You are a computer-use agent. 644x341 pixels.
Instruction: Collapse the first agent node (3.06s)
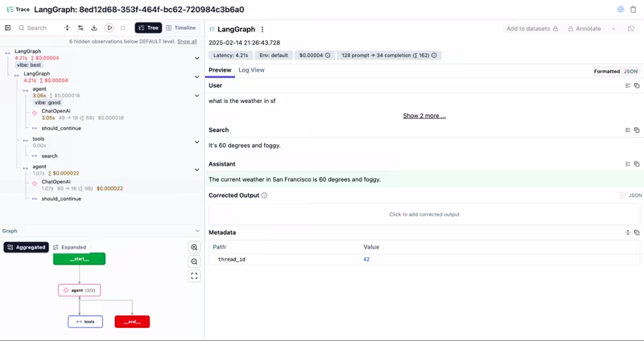click(196, 96)
